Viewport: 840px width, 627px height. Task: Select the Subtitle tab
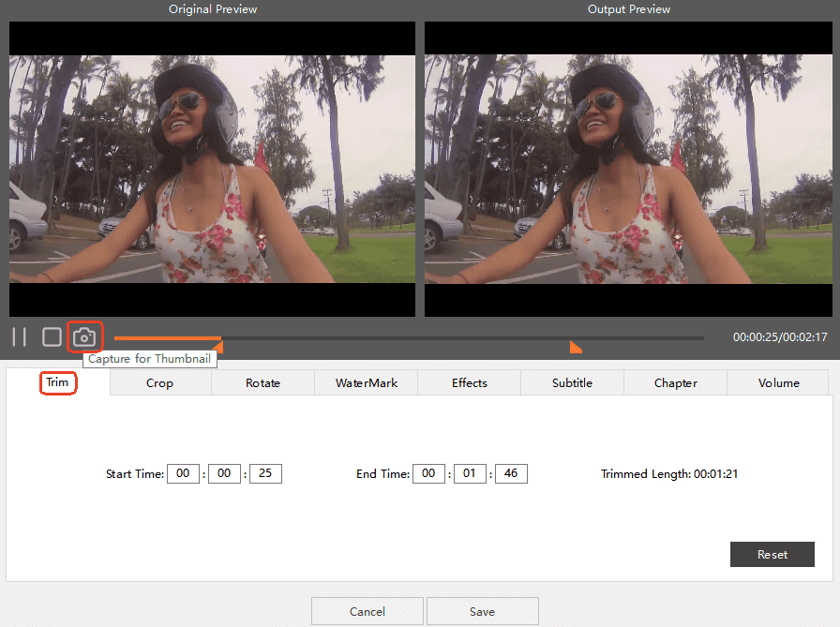pyautogui.click(x=572, y=382)
